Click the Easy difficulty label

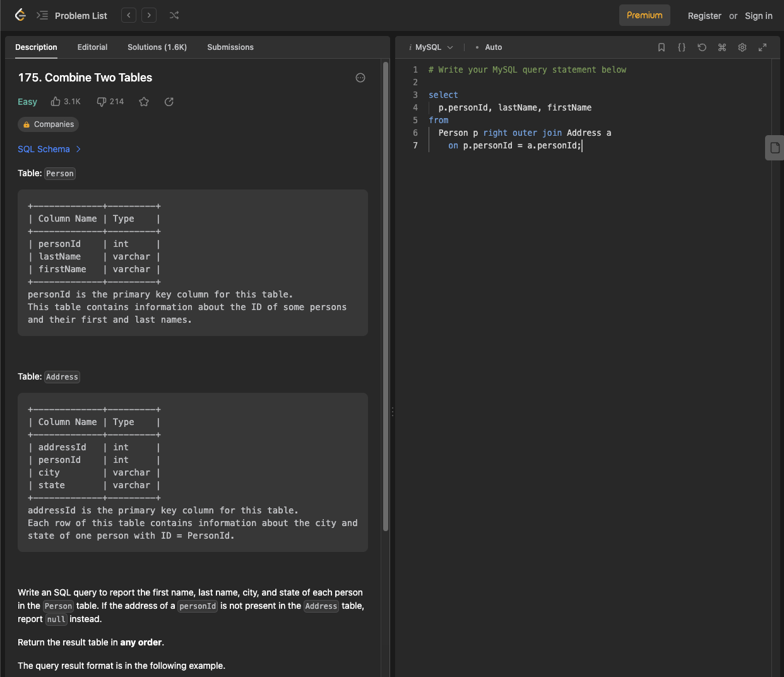(27, 102)
